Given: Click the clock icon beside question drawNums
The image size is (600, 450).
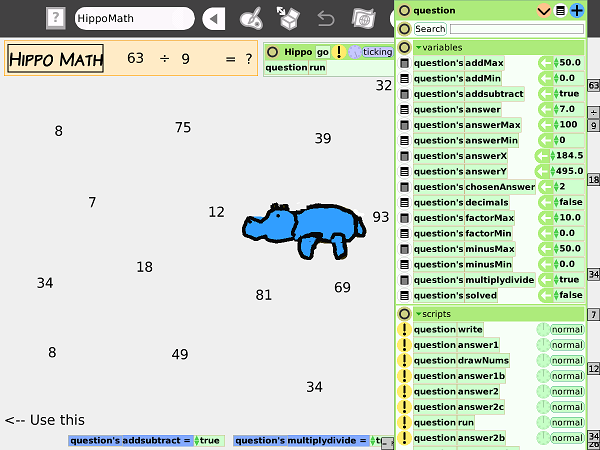Looking at the screenshot, I should (543, 360).
